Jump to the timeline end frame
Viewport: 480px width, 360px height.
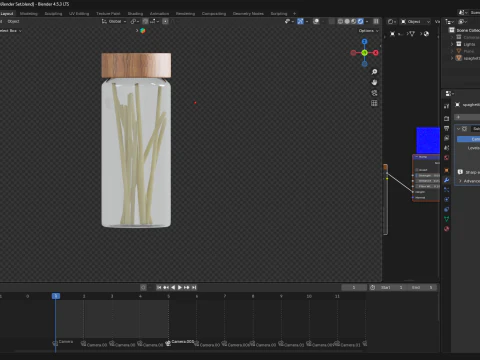(194, 287)
